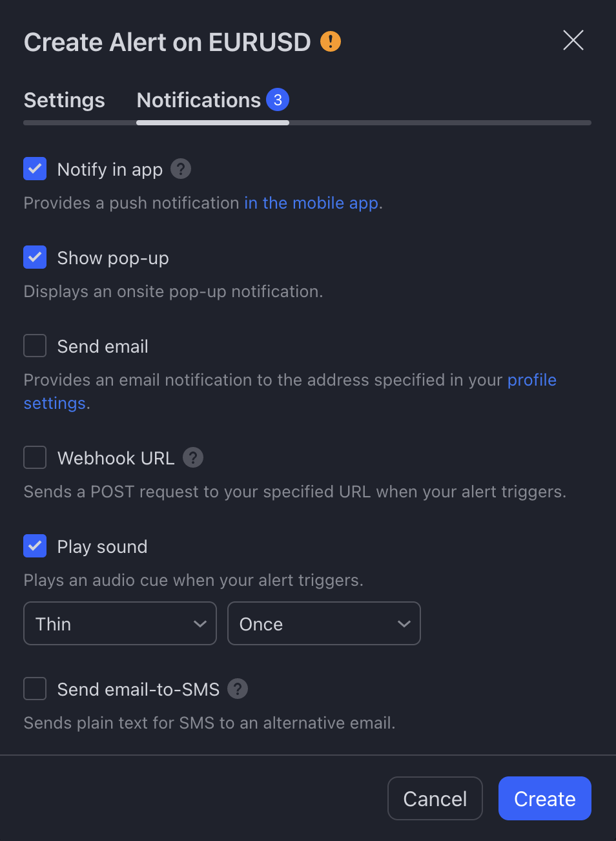Click the blue Create button
Viewport: 616px width, 841px height.
tap(545, 798)
